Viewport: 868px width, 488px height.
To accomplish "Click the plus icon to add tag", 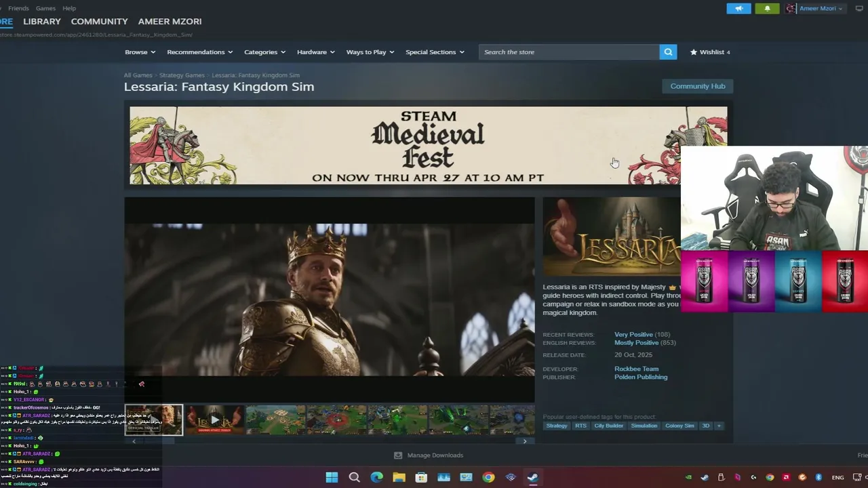I will pyautogui.click(x=719, y=426).
